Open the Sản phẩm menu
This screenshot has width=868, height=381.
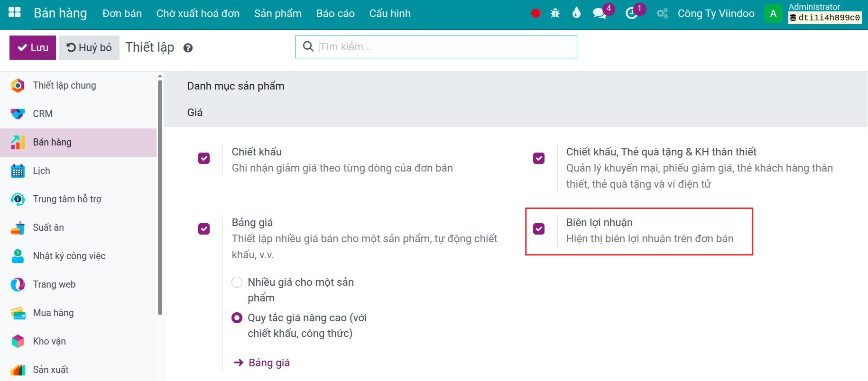(x=277, y=13)
